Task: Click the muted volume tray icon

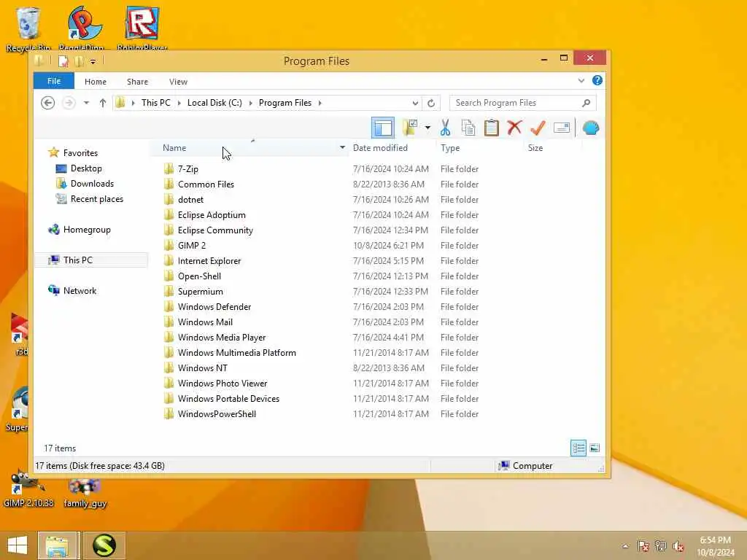Action: pyautogui.click(x=678, y=546)
